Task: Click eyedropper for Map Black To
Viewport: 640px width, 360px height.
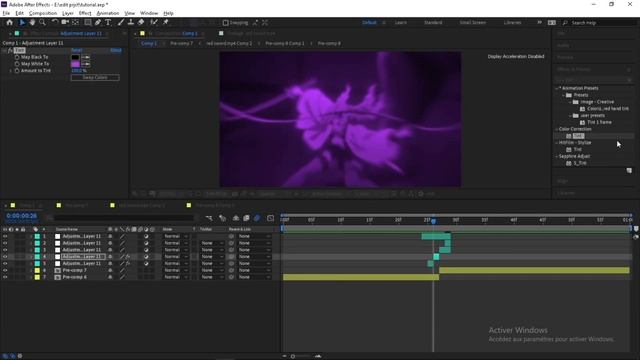Action: (86, 57)
